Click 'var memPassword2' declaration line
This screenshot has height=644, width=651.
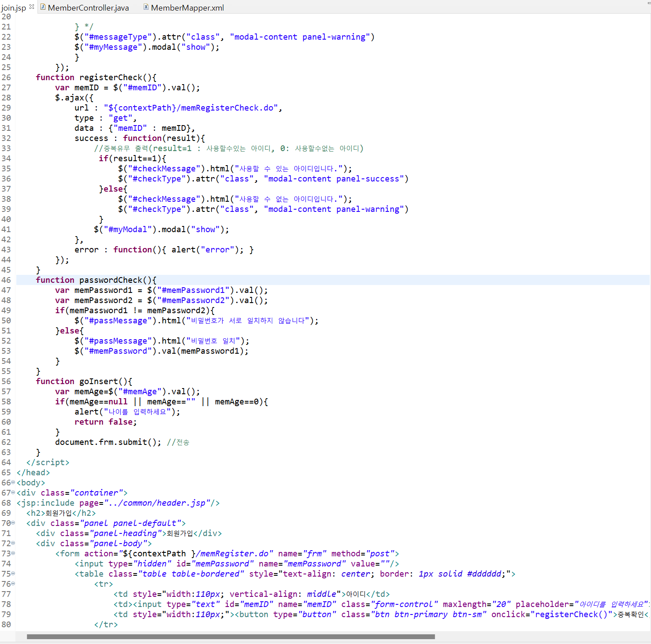tap(161, 300)
